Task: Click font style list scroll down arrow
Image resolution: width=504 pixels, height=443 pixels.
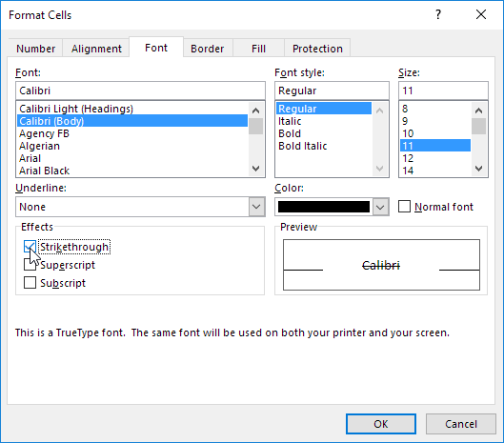Action: [379, 169]
